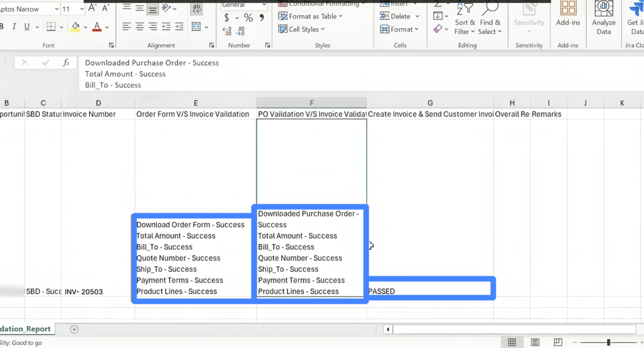
Task: Toggle Italic formatting
Action: pyautogui.click(x=14, y=26)
